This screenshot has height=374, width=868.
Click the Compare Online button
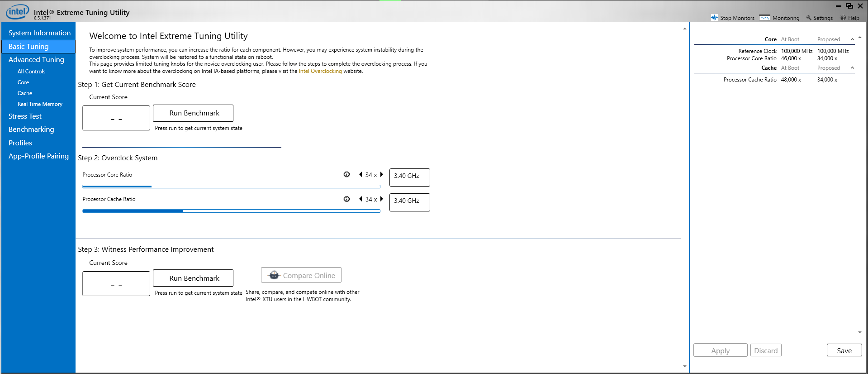[301, 275]
